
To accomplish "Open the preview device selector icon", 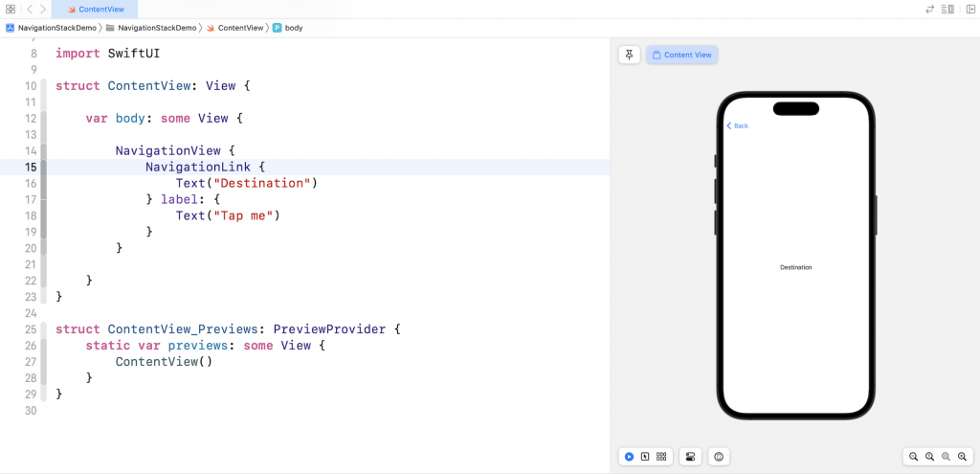I will [719, 457].
